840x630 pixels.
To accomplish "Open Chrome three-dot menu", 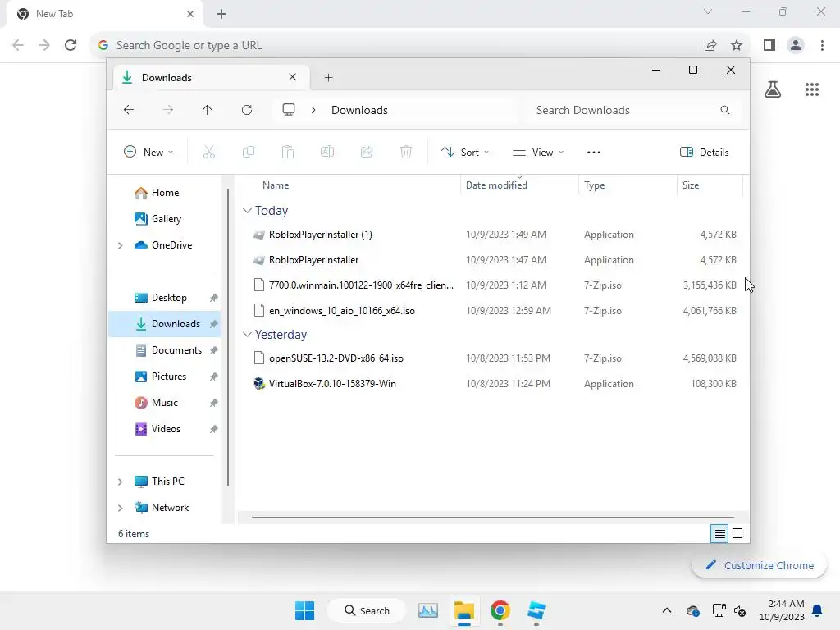I will tap(822, 46).
